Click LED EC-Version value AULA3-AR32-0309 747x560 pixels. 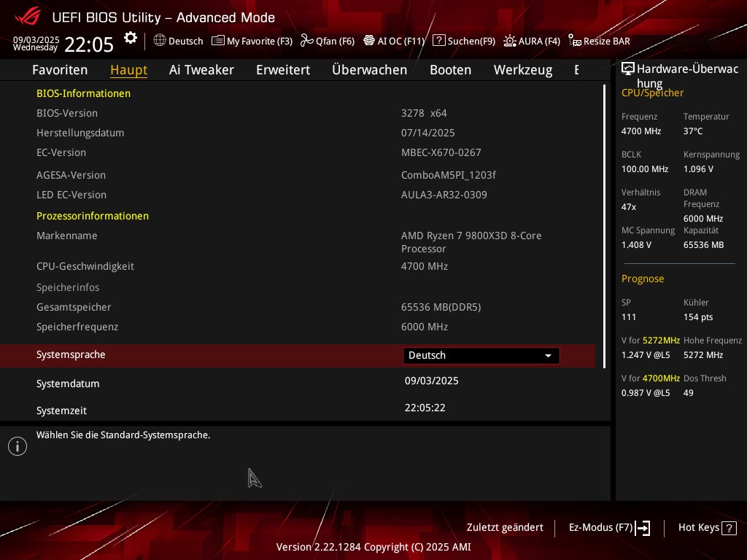(444, 195)
